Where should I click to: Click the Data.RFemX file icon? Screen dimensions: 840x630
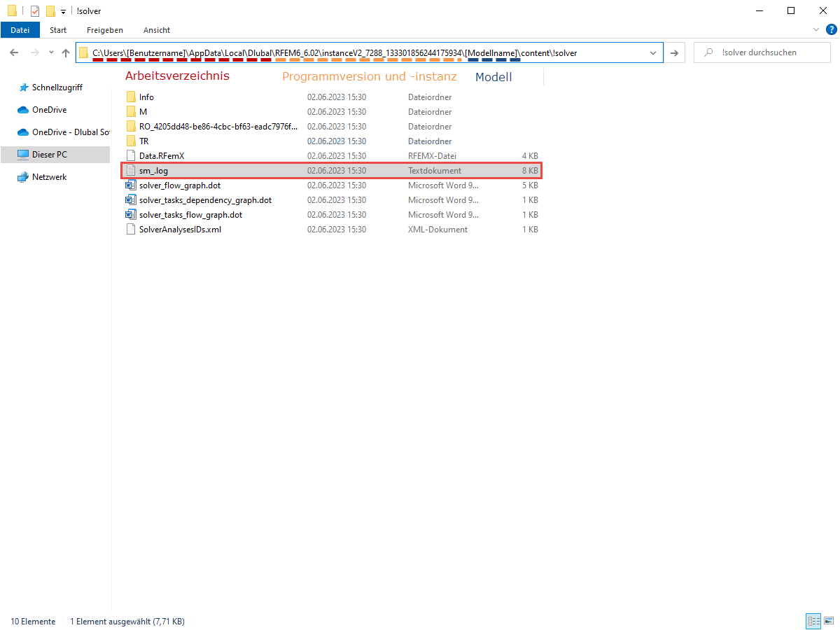(131, 156)
